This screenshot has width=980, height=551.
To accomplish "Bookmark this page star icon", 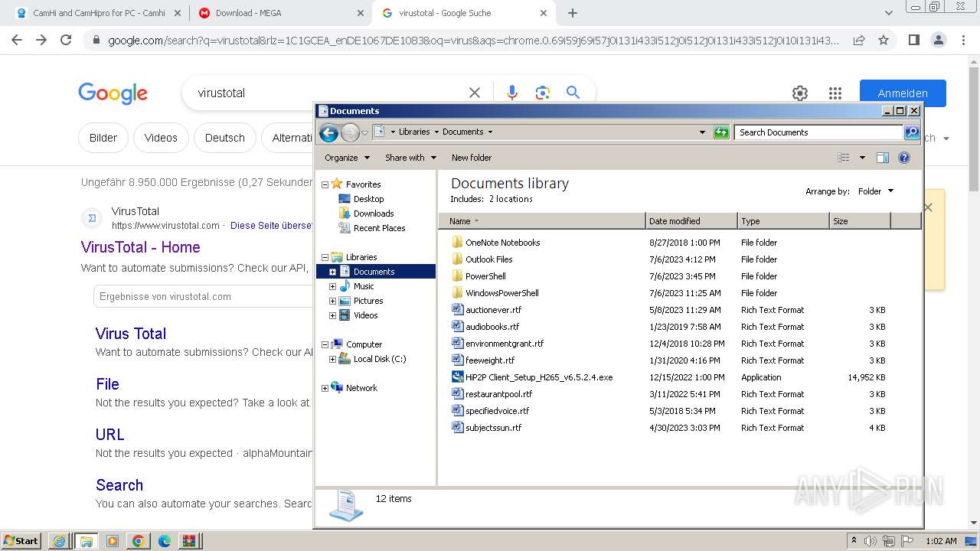I will point(884,40).
